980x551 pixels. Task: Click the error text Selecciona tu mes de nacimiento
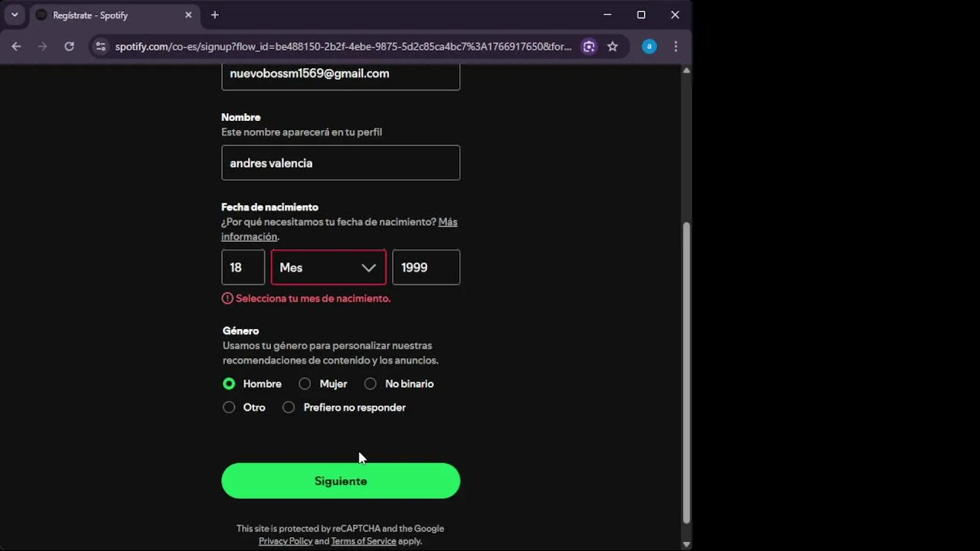[x=313, y=298]
